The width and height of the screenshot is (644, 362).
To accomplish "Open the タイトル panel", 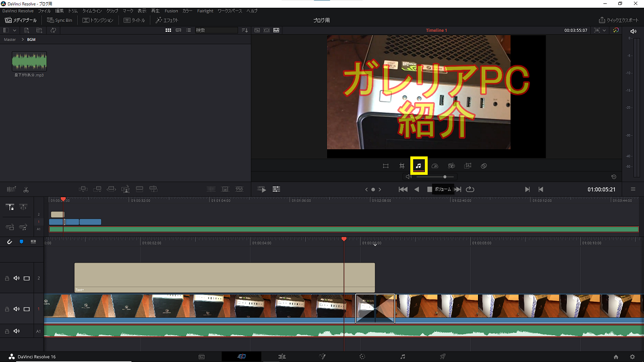I will 134,20.
